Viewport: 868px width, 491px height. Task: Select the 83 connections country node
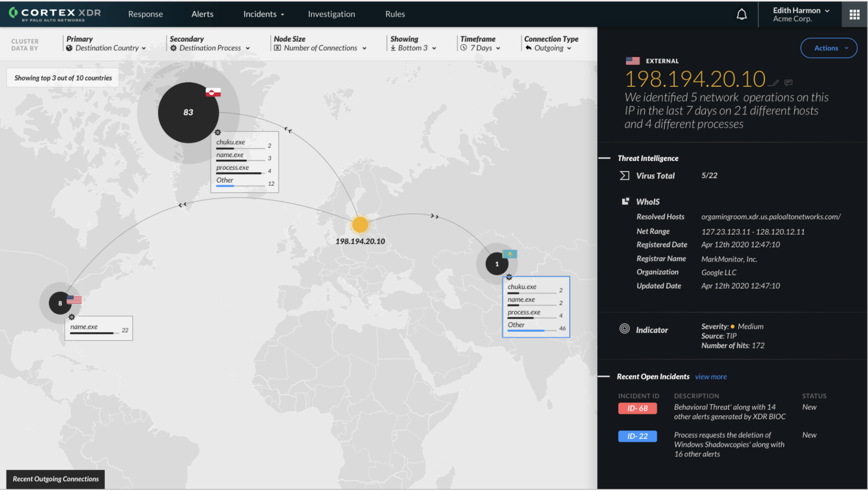[x=188, y=112]
